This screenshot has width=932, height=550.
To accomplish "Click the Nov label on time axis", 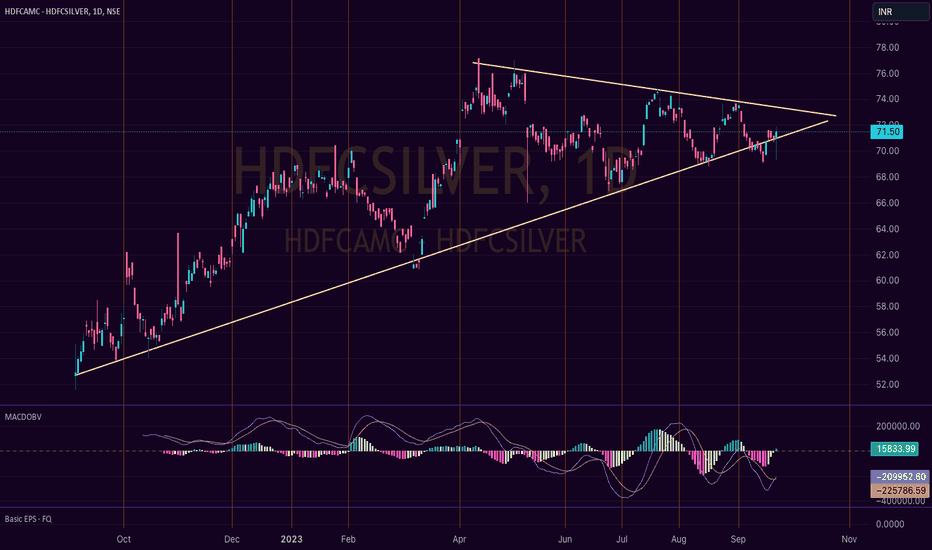I will [x=849, y=539].
